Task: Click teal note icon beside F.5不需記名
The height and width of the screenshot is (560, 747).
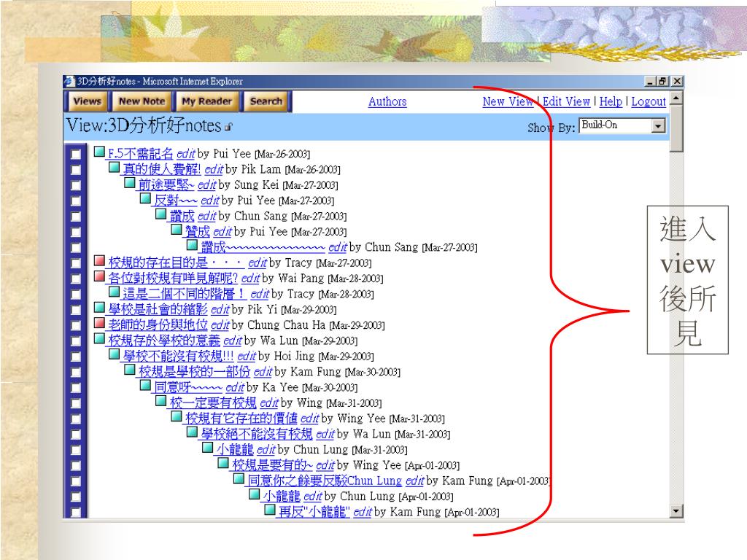Action: [99, 152]
